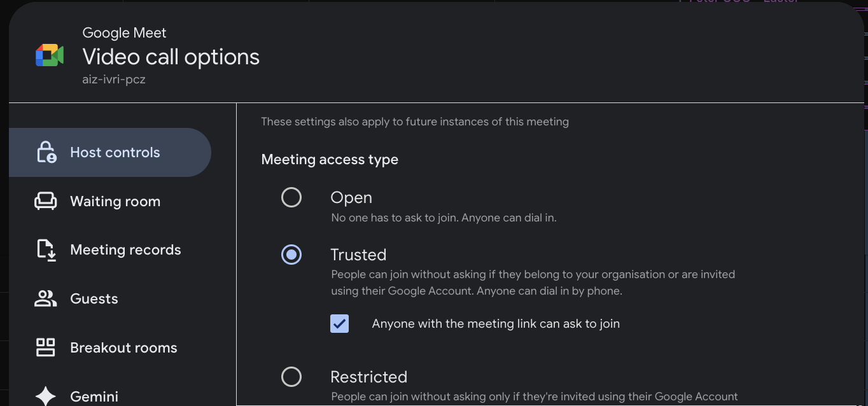The width and height of the screenshot is (868, 406).
Task: Click the Trusted option description text
Action: click(533, 282)
